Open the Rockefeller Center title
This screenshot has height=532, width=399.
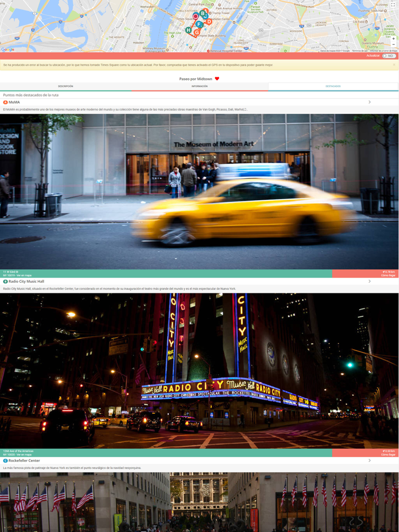(x=24, y=461)
